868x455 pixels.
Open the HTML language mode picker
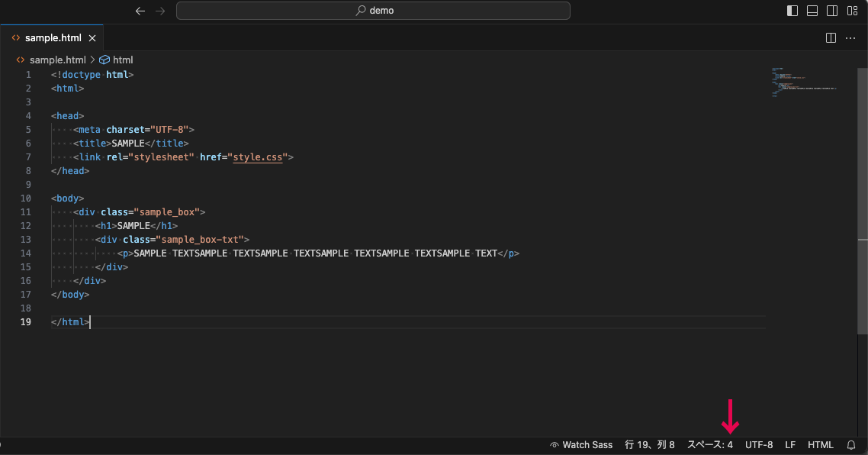[x=821, y=444]
